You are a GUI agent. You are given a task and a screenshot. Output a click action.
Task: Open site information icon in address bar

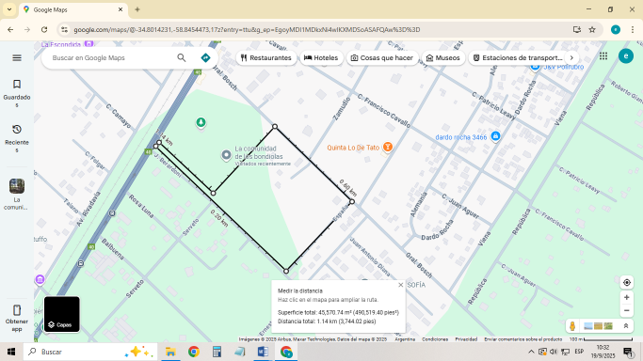[x=64, y=30]
